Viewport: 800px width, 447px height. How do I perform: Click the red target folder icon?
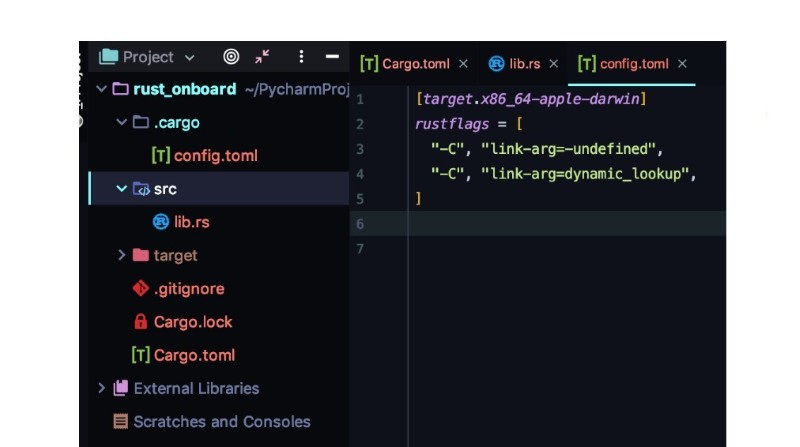tap(141, 255)
